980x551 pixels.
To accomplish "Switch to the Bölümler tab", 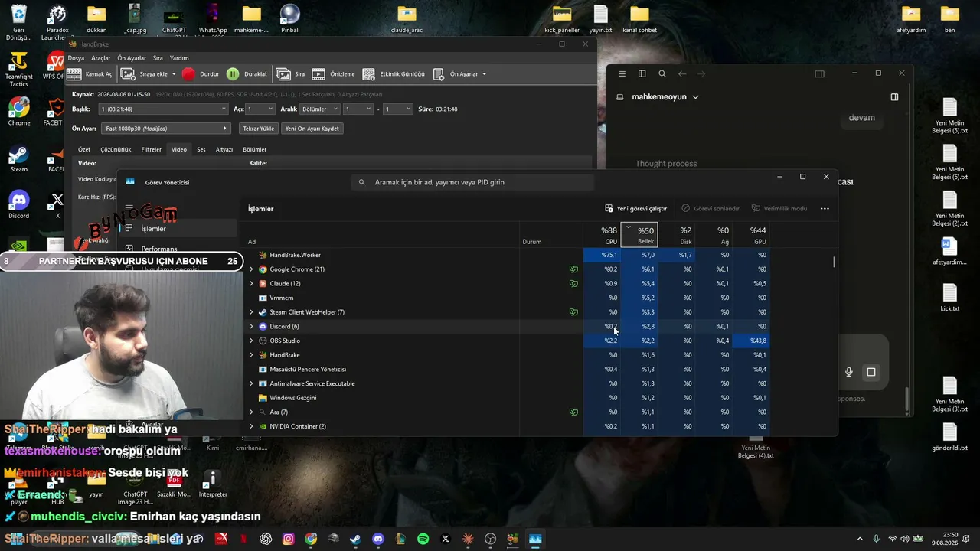I will pos(255,149).
